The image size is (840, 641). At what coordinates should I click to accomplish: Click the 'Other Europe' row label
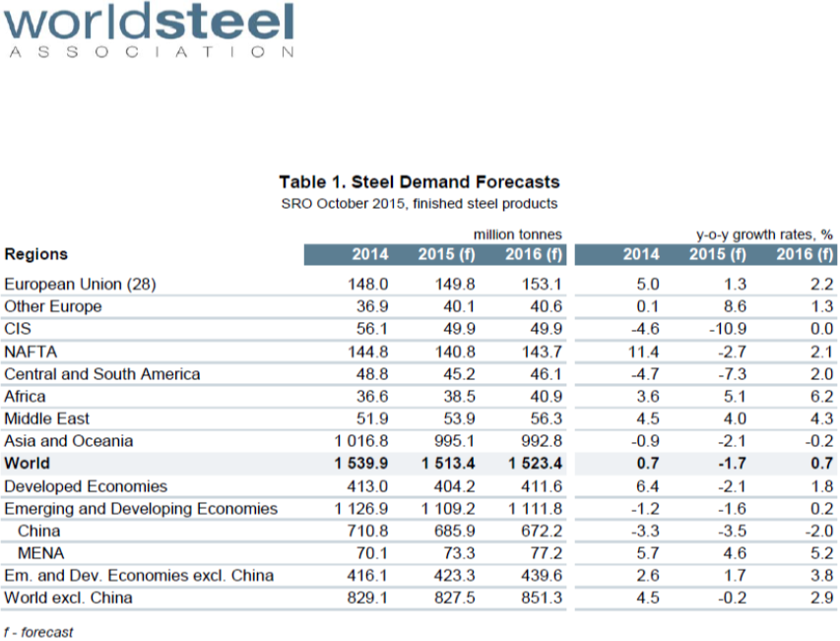coord(52,306)
